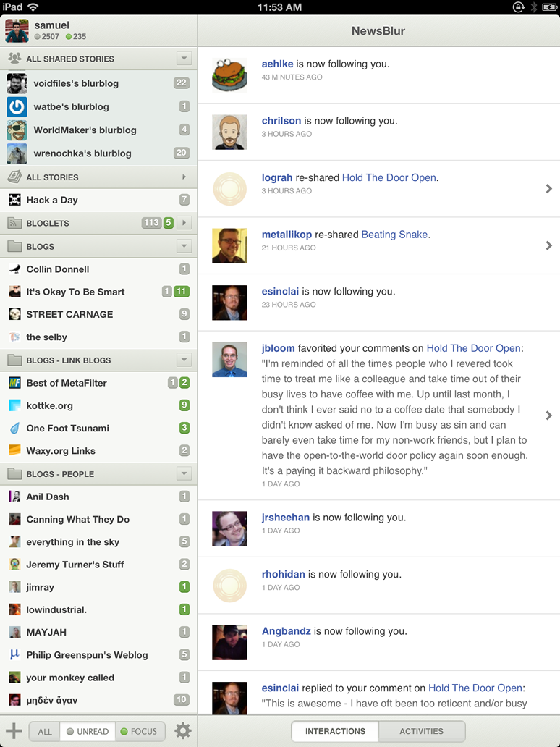Tap the Philip Greenspun's Weblog mu icon

pos(14,654)
